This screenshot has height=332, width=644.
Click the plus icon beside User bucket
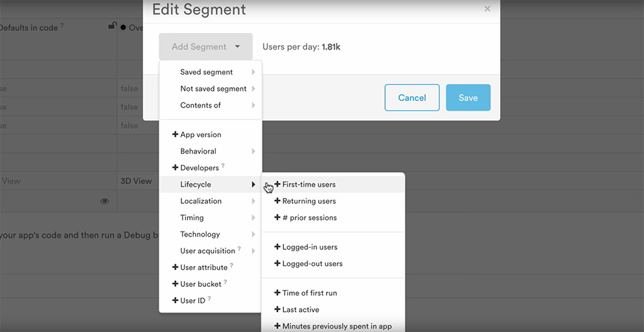pos(175,284)
